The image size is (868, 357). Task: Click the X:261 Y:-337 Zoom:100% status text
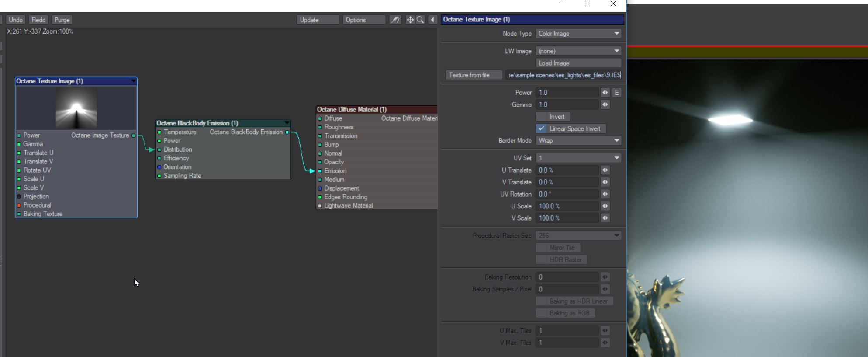(x=40, y=31)
